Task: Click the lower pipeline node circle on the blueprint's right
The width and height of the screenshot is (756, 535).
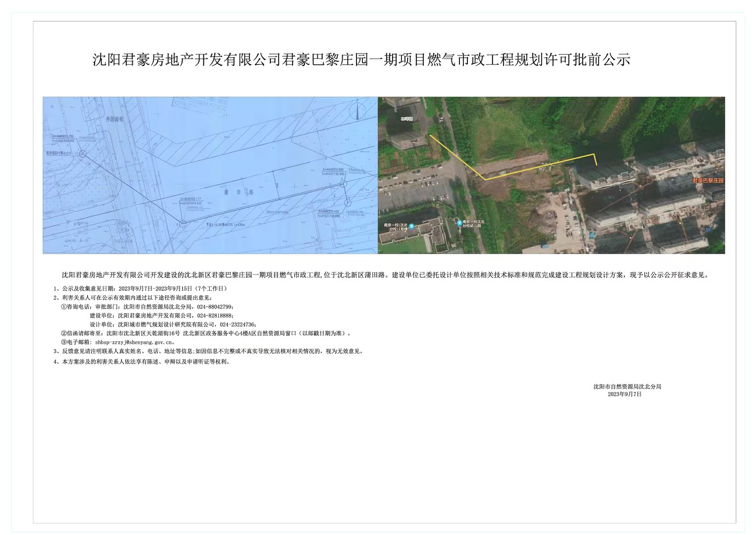Action: click(x=348, y=203)
